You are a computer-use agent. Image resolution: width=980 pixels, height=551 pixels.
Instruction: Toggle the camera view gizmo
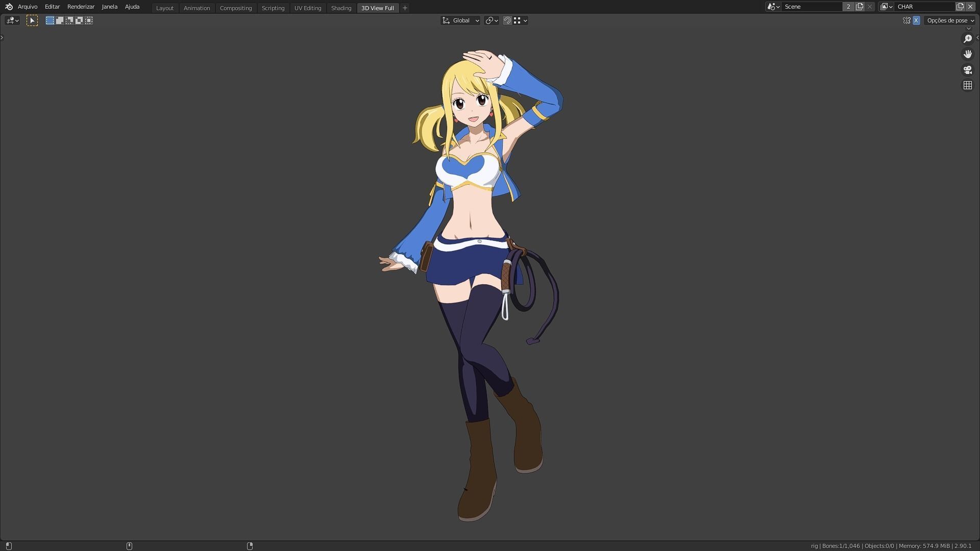[x=968, y=70]
